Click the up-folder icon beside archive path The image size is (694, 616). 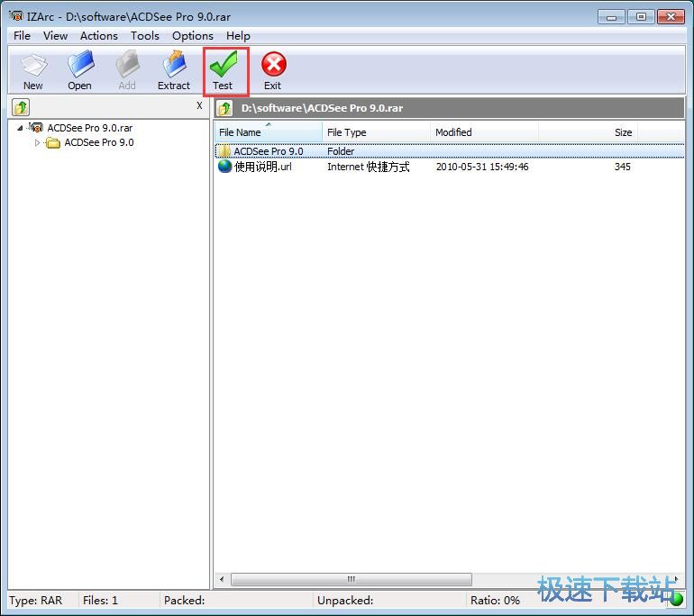click(x=225, y=109)
